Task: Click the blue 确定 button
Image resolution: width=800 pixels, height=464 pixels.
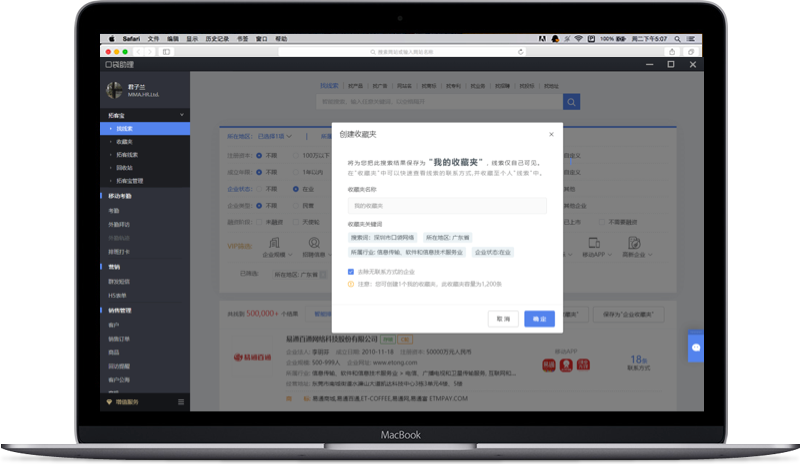Action: (540, 318)
